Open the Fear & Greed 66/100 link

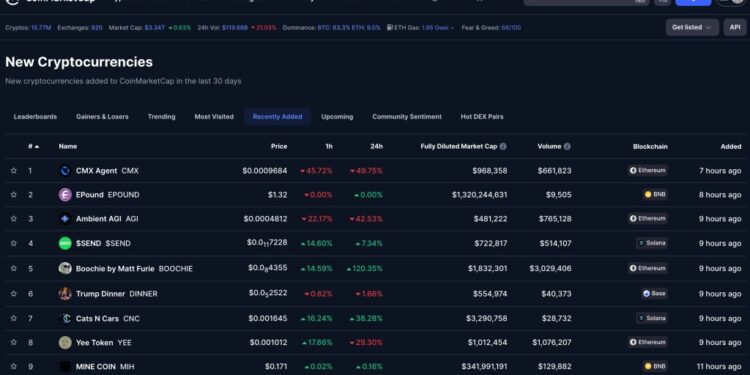click(x=511, y=28)
